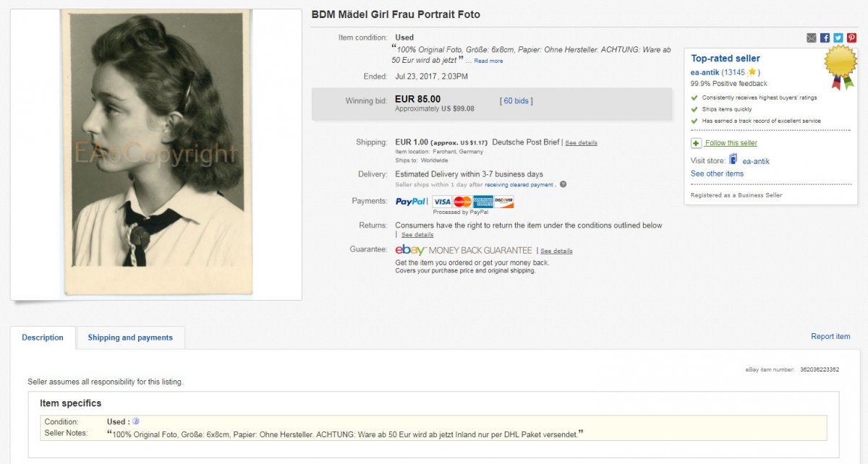This screenshot has height=464, width=868.
Task: Enlarge the portrait photo thumbnail
Action: click(x=156, y=153)
